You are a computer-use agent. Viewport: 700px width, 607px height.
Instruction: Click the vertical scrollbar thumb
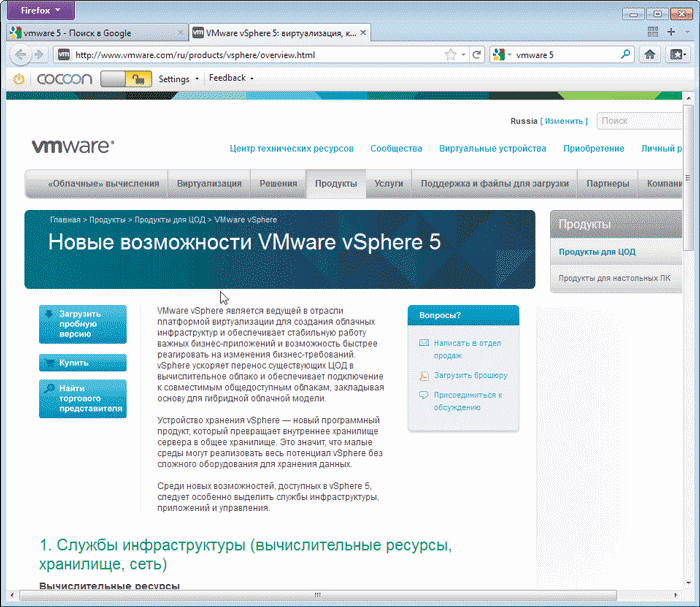click(x=688, y=176)
